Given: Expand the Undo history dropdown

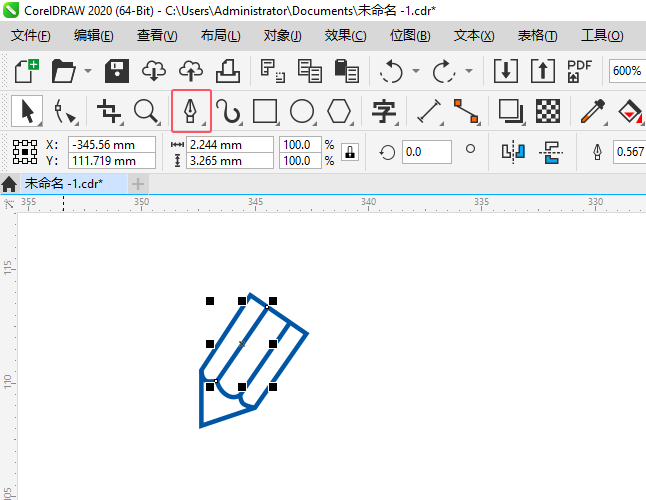Looking at the screenshot, I should (x=416, y=71).
